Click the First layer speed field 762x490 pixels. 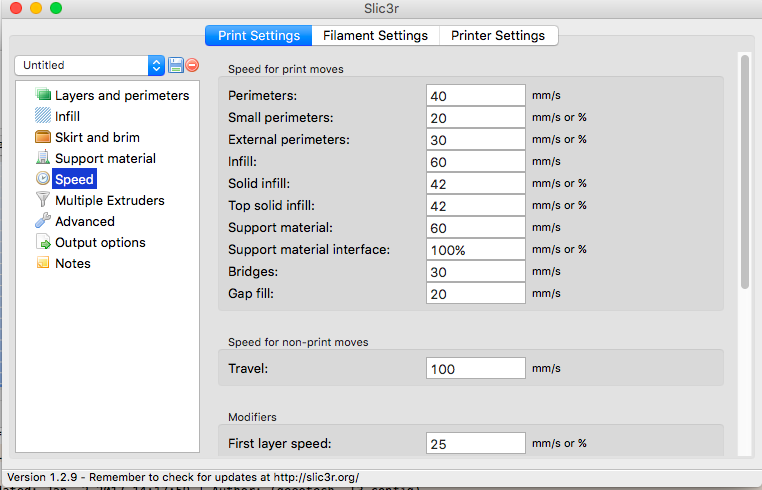476,443
